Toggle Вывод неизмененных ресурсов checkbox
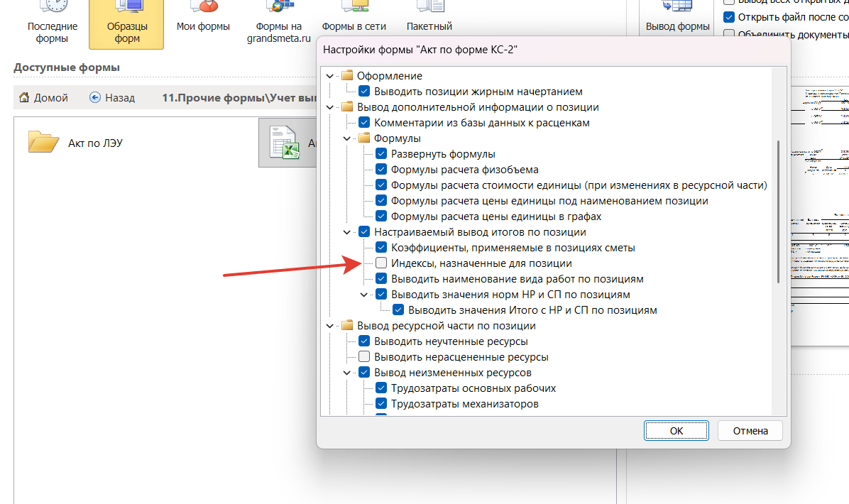Screen dimensions: 849x504 click(364, 373)
